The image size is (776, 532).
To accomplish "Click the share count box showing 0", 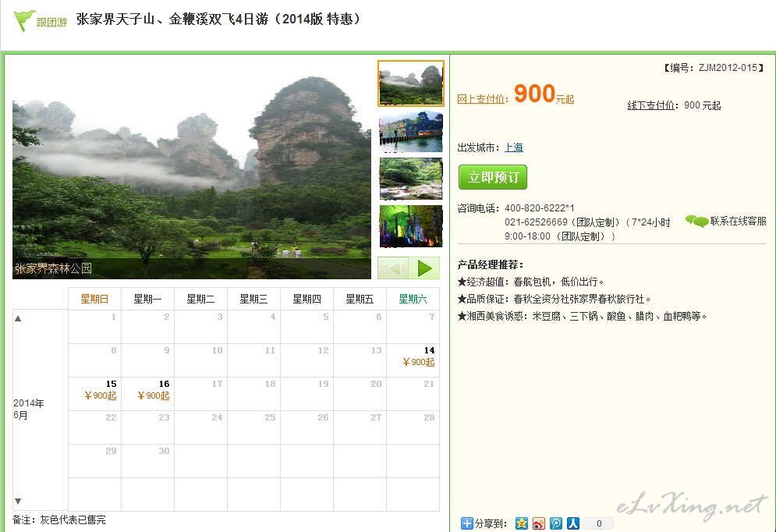I will 599,523.
